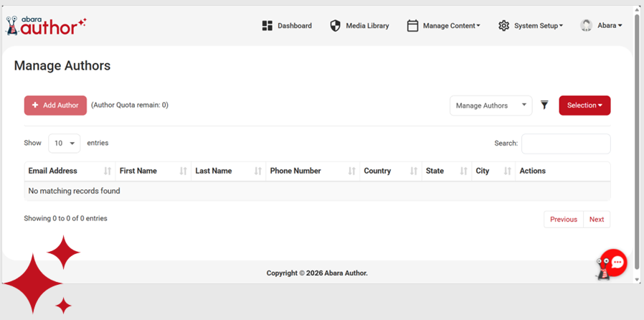Open the System Setup menu
644x320 pixels.
click(x=538, y=26)
